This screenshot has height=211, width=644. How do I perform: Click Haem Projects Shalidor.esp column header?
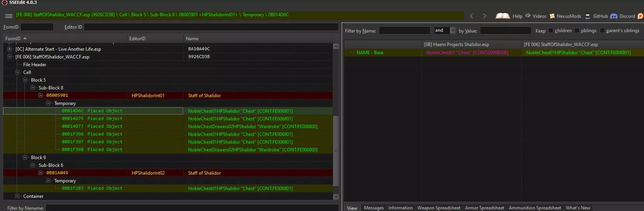[x=471, y=45]
